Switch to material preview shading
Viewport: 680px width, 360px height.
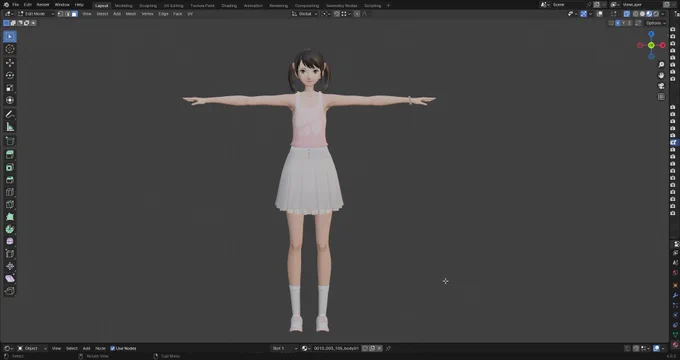649,14
